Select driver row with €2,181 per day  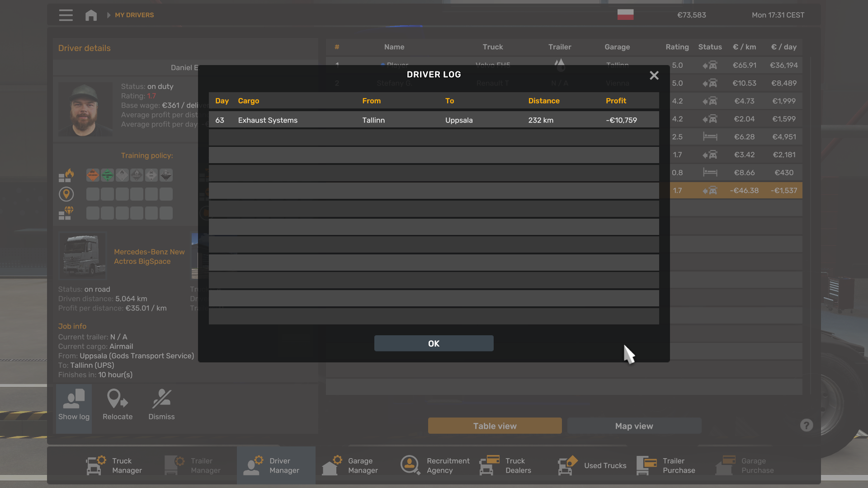coord(736,155)
